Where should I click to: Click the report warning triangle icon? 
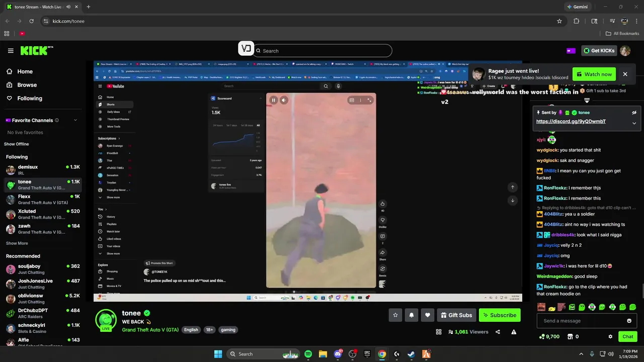pos(514,332)
